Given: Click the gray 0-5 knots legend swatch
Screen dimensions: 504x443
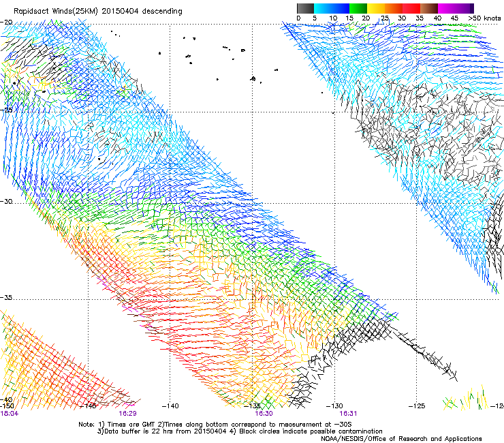Looking at the screenshot, I should coord(305,8).
